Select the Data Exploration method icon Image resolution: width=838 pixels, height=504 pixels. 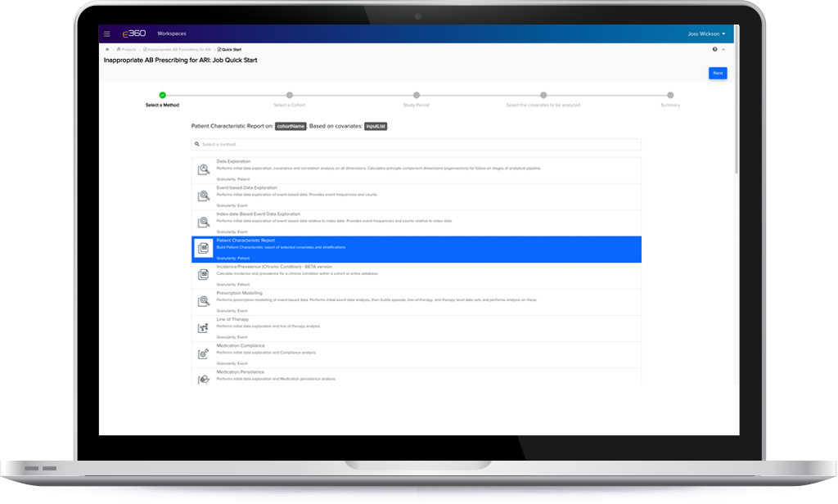[x=203, y=170]
